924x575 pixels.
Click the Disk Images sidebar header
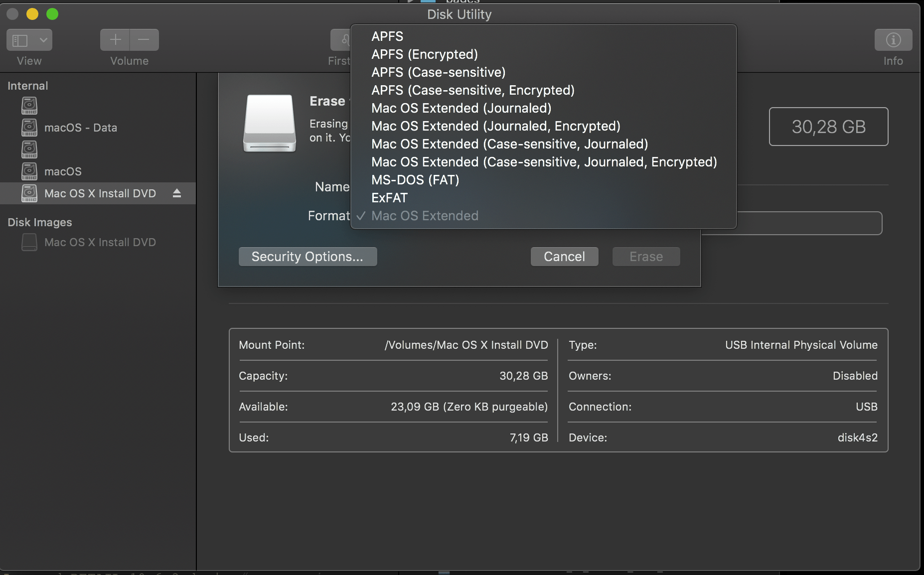40,222
